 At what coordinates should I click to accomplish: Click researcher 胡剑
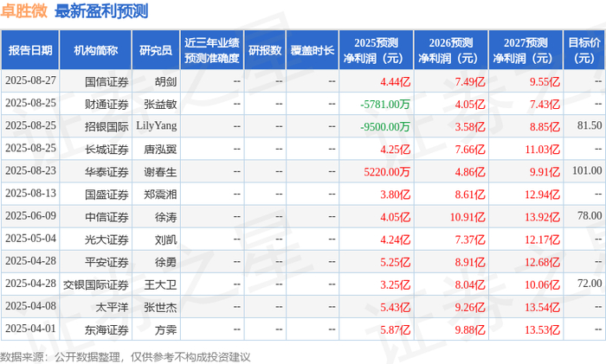(166, 82)
